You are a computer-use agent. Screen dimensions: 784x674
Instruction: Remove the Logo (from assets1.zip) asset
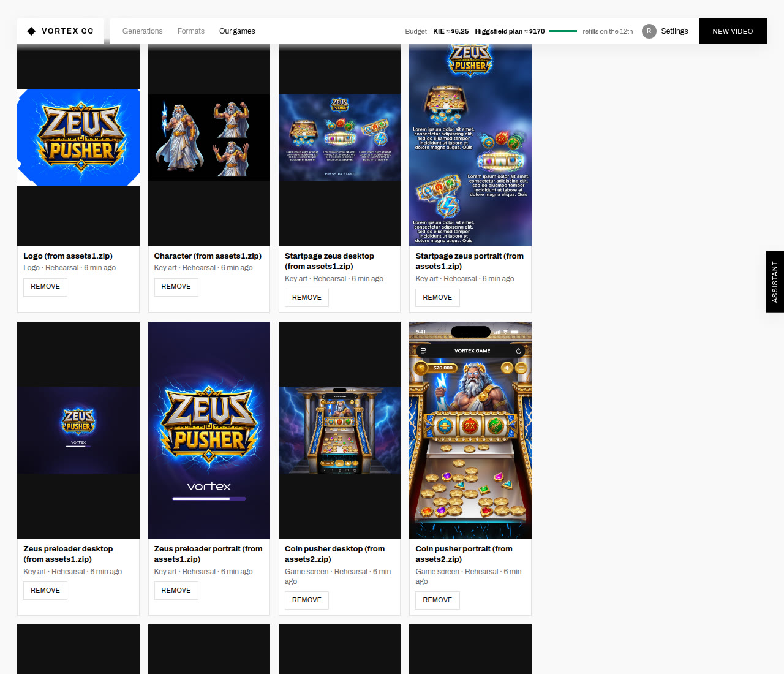(x=45, y=287)
